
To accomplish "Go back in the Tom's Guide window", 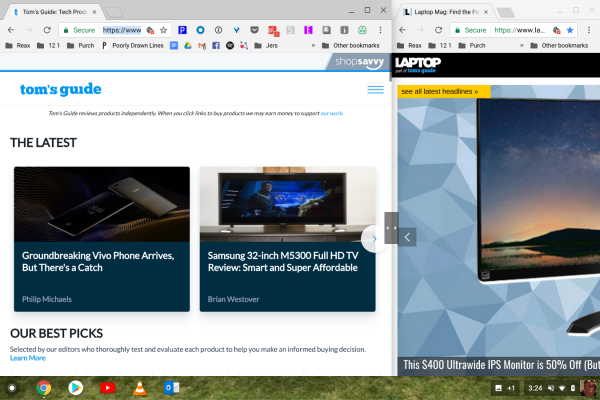I will coord(11,30).
